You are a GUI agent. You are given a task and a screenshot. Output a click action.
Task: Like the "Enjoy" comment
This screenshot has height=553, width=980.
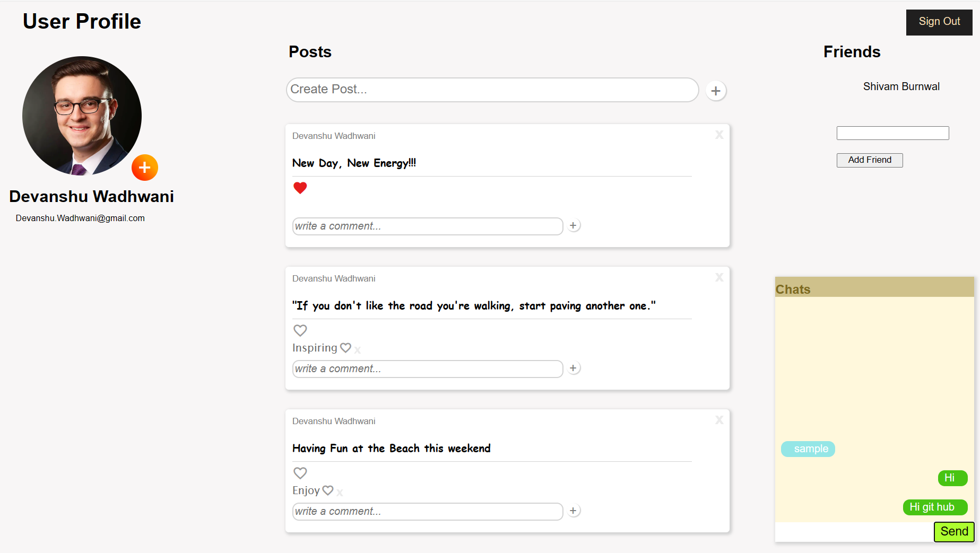click(328, 490)
